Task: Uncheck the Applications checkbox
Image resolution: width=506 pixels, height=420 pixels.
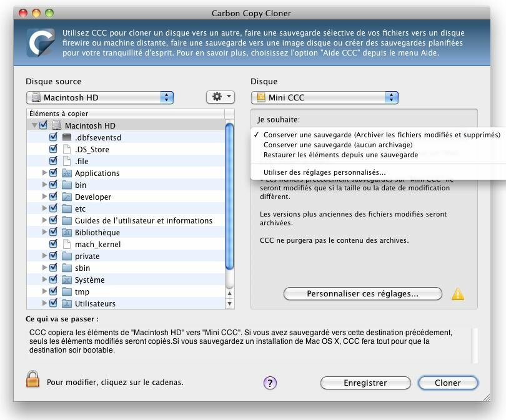Action: point(53,173)
